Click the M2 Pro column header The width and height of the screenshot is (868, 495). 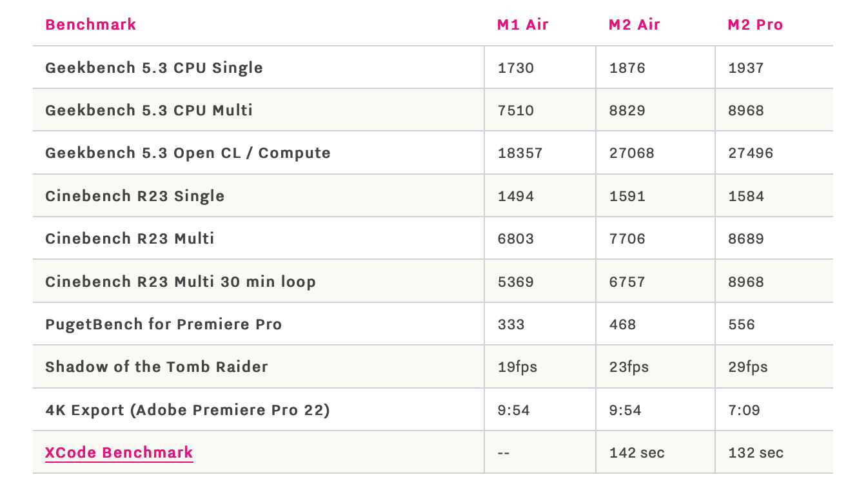tap(755, 25)
